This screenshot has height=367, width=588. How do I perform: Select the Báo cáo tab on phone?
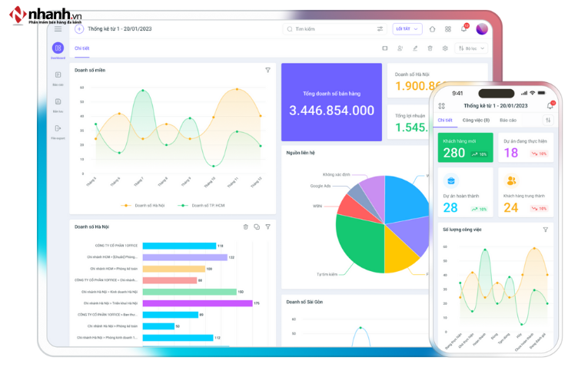coord(508,121)
